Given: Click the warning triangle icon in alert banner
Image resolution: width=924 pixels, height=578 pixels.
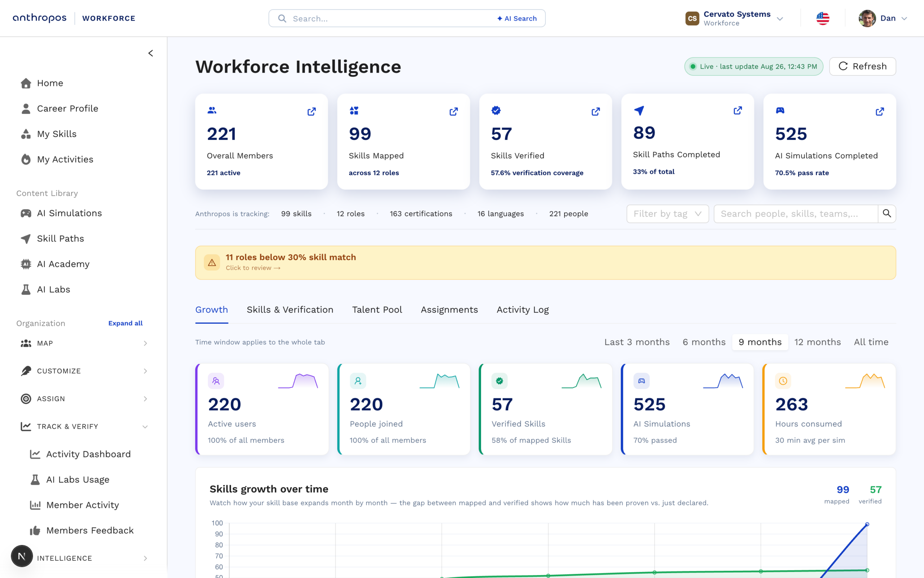Looking at the screenshot, I should point(212,263).
